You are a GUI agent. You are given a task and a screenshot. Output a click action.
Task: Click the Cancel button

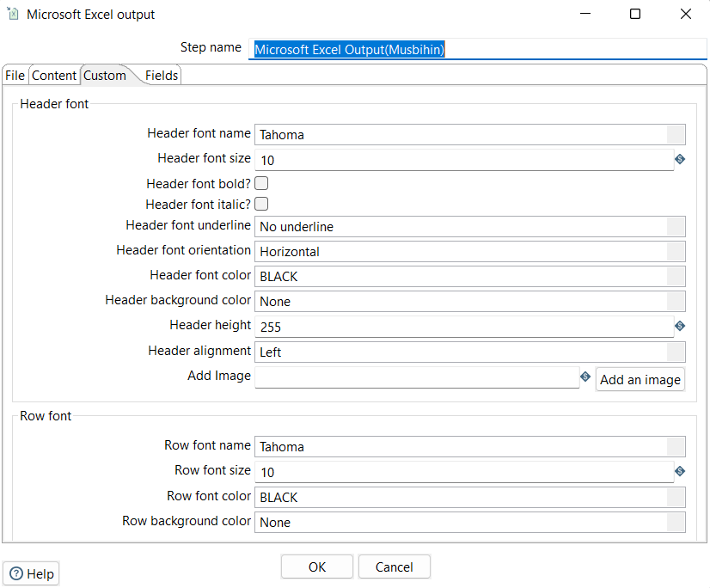click(x=394, y=567)
